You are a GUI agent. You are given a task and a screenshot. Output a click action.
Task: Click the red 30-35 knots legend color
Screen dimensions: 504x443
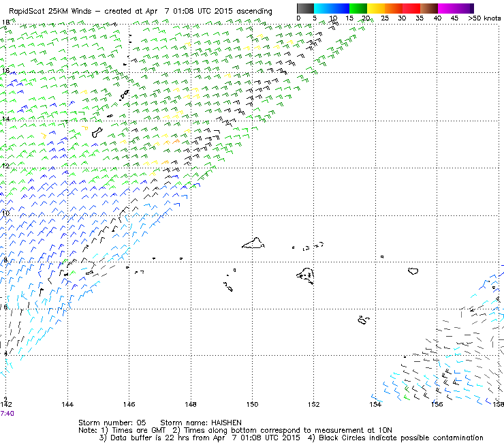pyautogui.click(x=411, y=8)
